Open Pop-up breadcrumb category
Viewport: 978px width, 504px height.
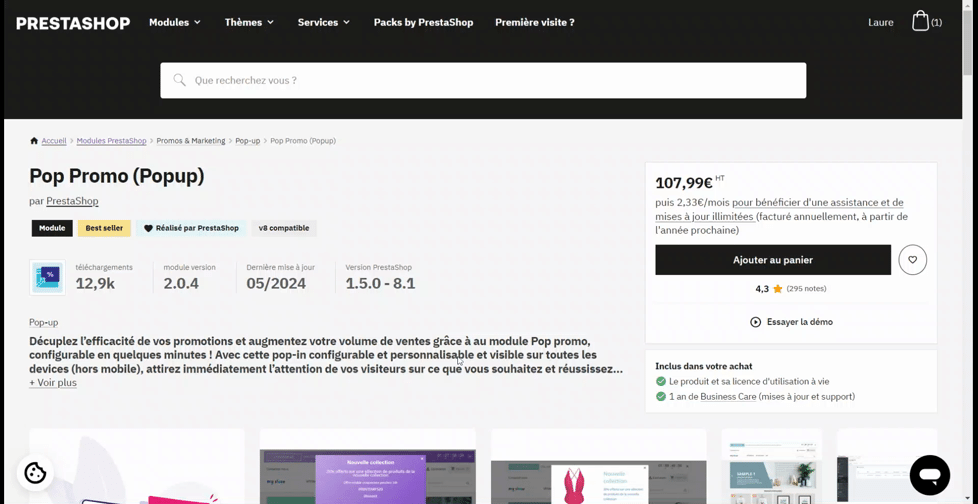(x=248, y=141)
